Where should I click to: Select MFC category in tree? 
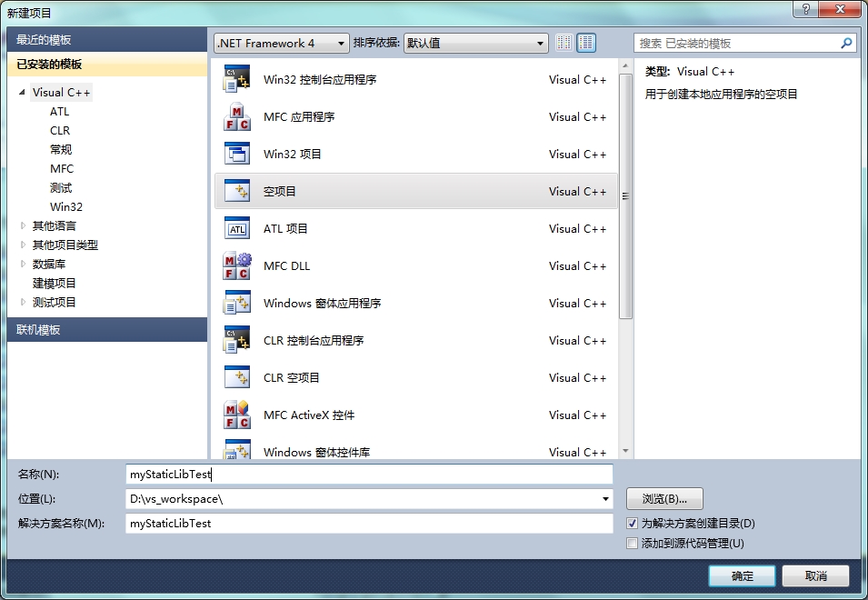coord(62,169)
